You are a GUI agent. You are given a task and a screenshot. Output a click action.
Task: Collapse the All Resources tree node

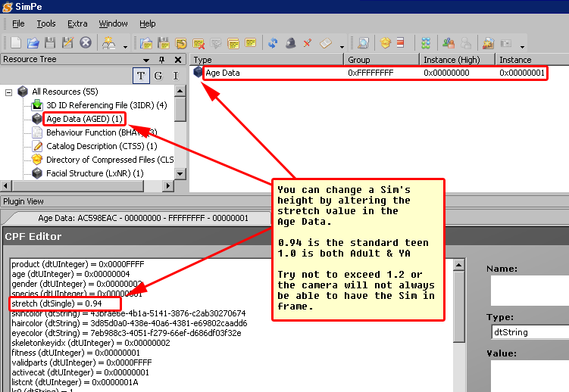coord(9,92)
